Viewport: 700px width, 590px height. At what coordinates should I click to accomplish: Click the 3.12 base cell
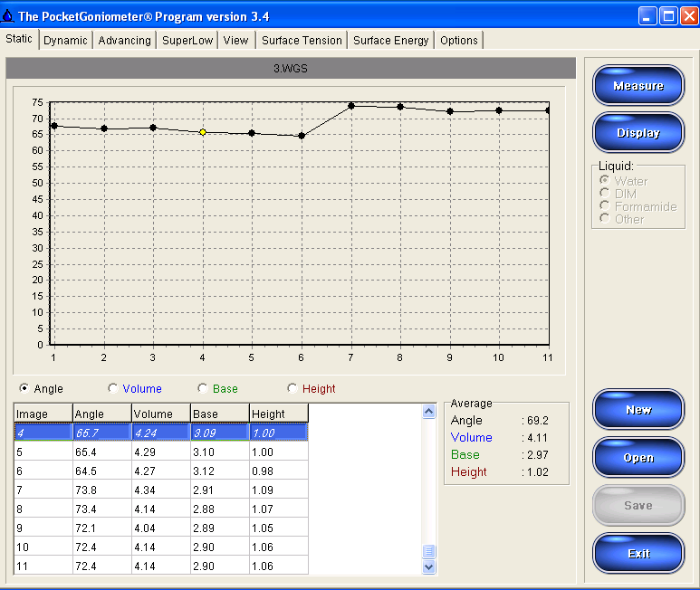pyautogui.click(x=220, y=471)
